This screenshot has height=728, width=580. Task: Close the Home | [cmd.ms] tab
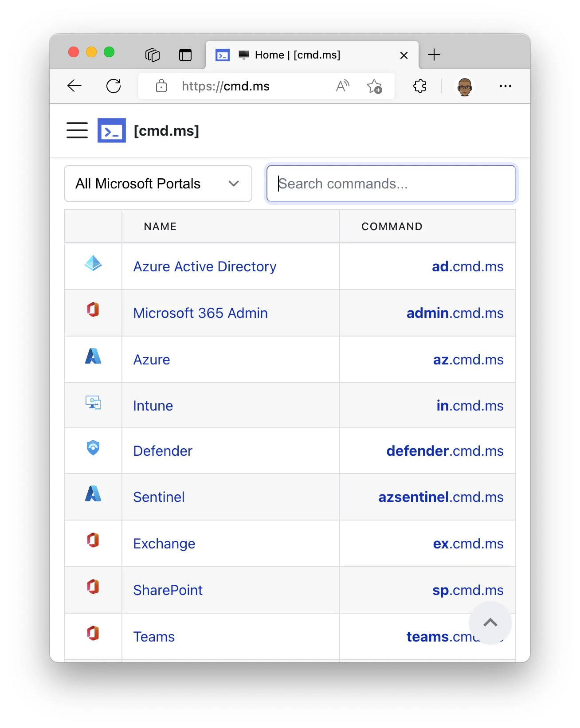[x=404, y=55]
